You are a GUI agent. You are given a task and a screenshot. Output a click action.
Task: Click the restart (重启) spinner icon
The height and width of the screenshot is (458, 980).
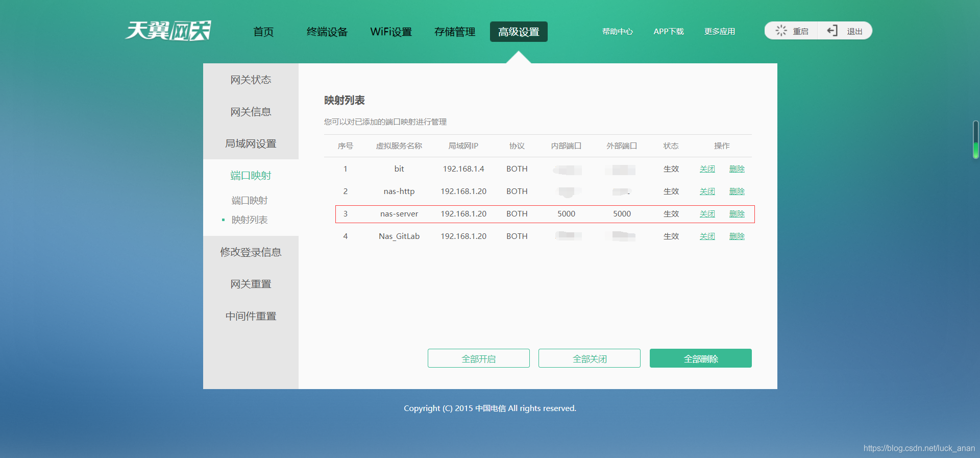pos(781,31)
